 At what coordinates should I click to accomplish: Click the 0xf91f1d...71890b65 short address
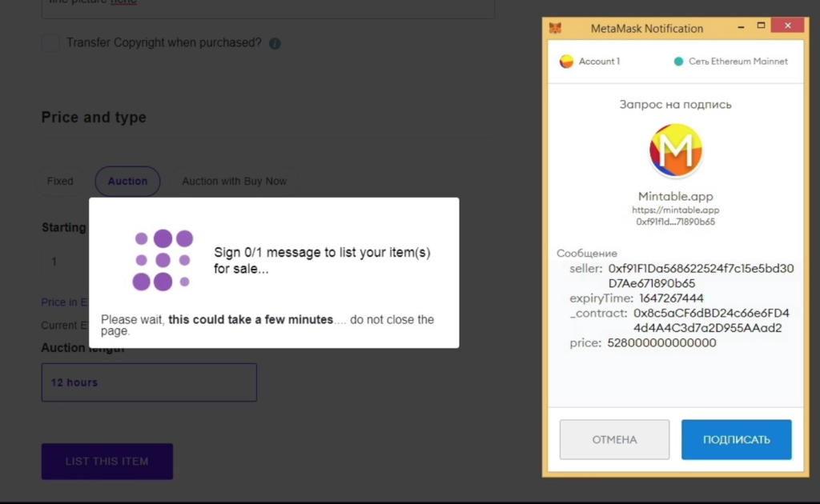tap(676, 222)
